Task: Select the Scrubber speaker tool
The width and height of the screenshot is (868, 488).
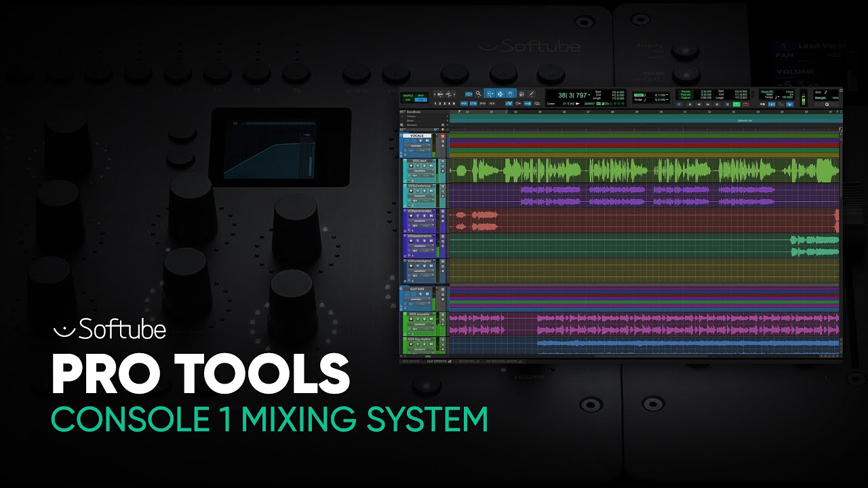Action: click(x=521, y=94)
